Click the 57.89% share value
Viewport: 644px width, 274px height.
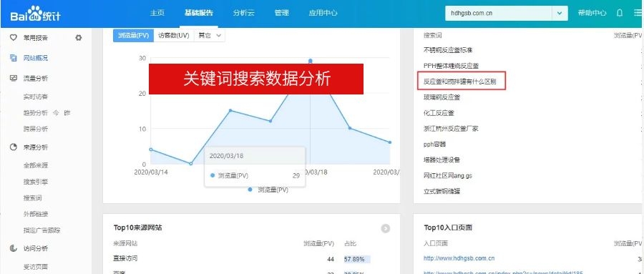coord(354,259)
